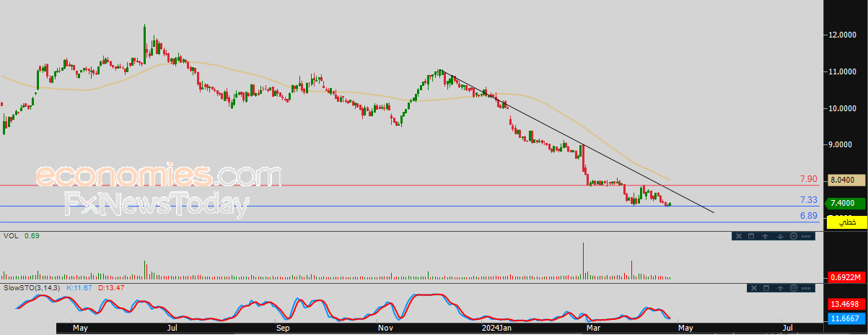Move the VOL pane up
The width and height of the screenshot is (868, 335).
click(765, 236)
